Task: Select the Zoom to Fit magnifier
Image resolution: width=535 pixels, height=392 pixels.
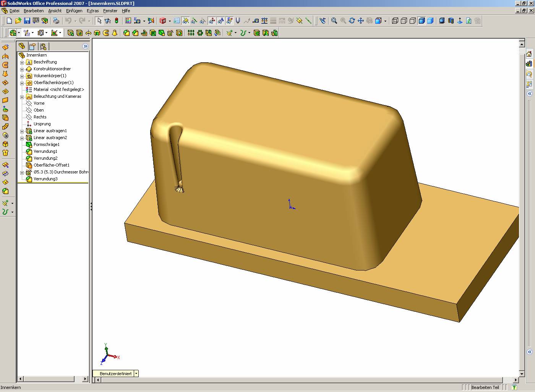Action: point(334,21)
